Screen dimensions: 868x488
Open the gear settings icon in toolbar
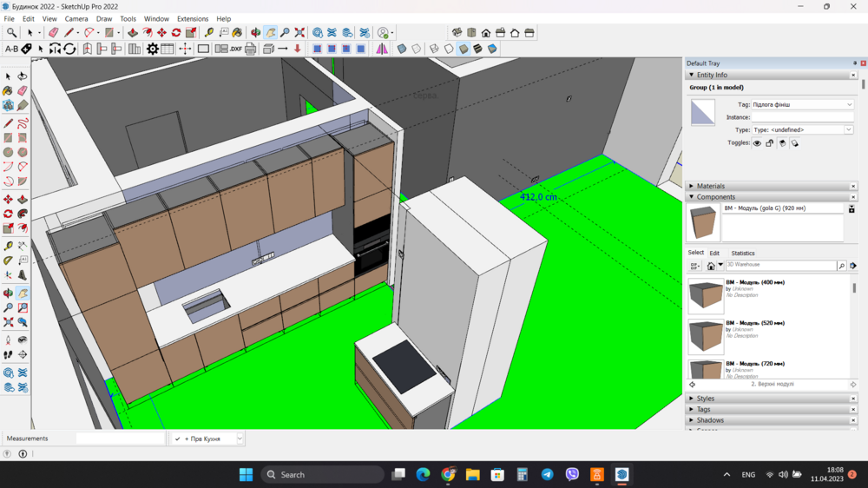coord(153,49)
